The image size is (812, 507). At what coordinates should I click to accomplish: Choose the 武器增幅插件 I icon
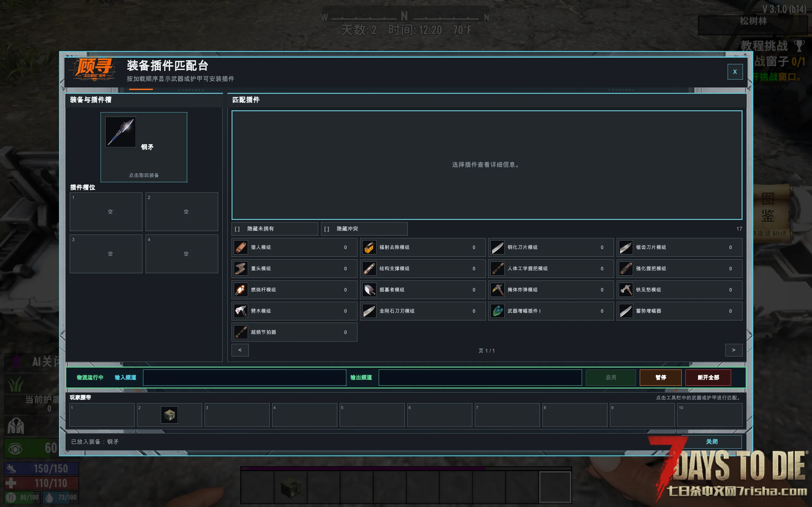click(497, 311)
